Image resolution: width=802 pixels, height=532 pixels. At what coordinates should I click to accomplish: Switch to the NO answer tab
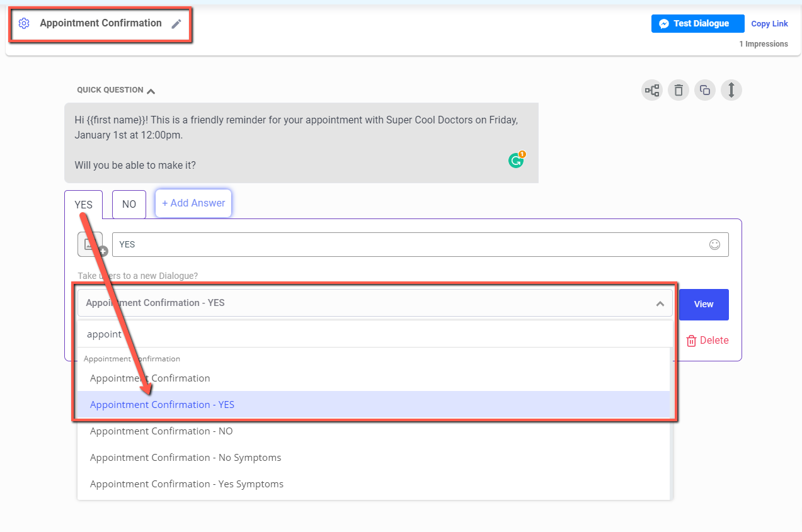[129, 204]
